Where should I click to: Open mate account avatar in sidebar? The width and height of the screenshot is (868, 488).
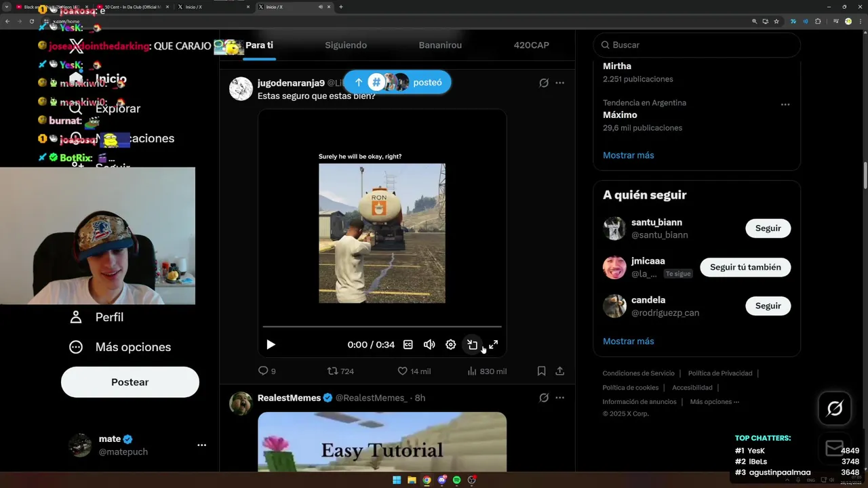click(x=80, y=445)
